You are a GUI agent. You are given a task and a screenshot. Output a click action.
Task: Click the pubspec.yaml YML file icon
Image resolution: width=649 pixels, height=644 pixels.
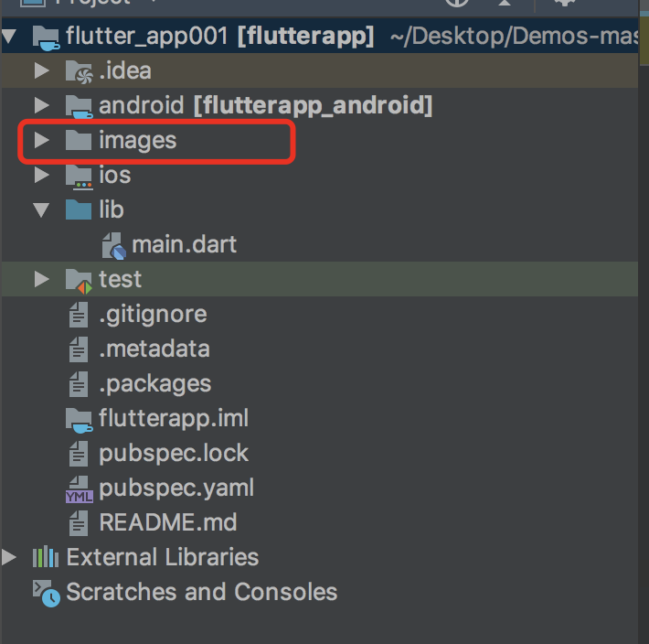point(79,488)
